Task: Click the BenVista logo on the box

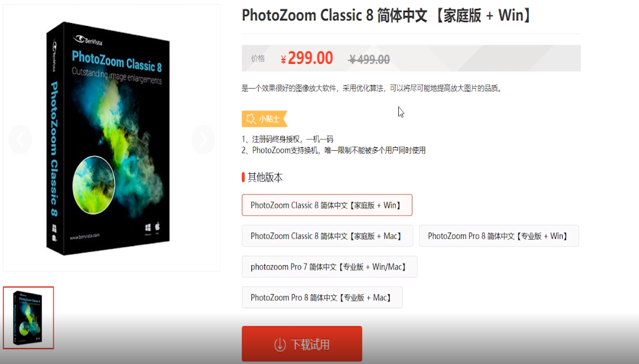Action: point(88,40)
